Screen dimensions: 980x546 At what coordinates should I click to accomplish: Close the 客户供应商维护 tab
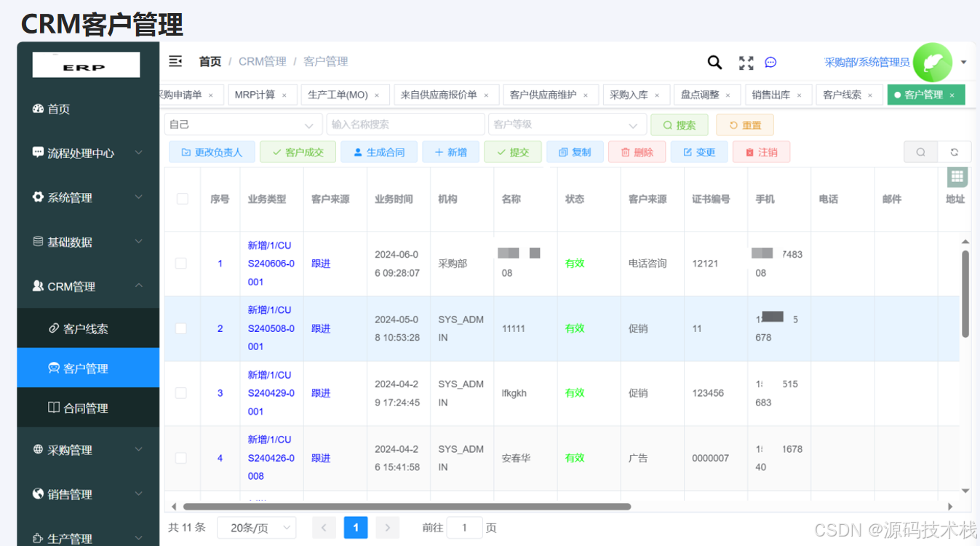click(x=586, y=95)
